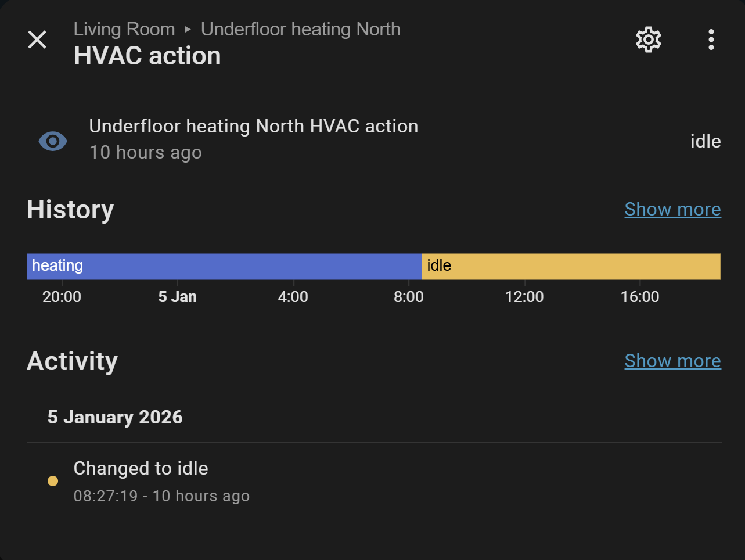Select the blue heating segment in History
Viewport: 745px width, 560px height.
(x=224, y=266)
